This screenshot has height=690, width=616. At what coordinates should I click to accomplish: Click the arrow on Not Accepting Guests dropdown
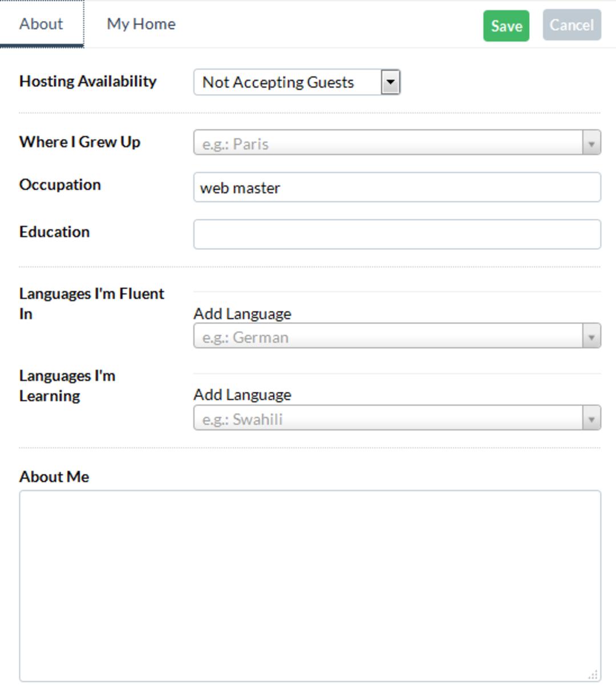point(390,82)
